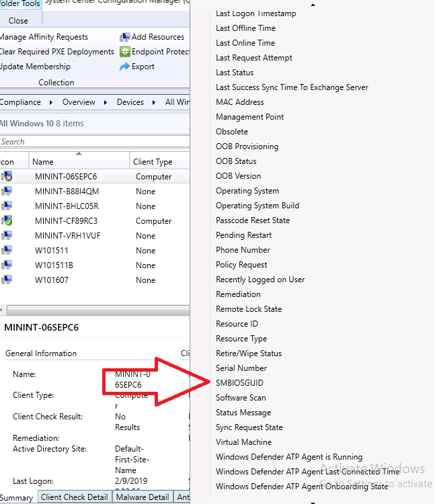Select device icon for W101511
The image size is (435, 504).
pyautogui.click(x=7, y=251)
